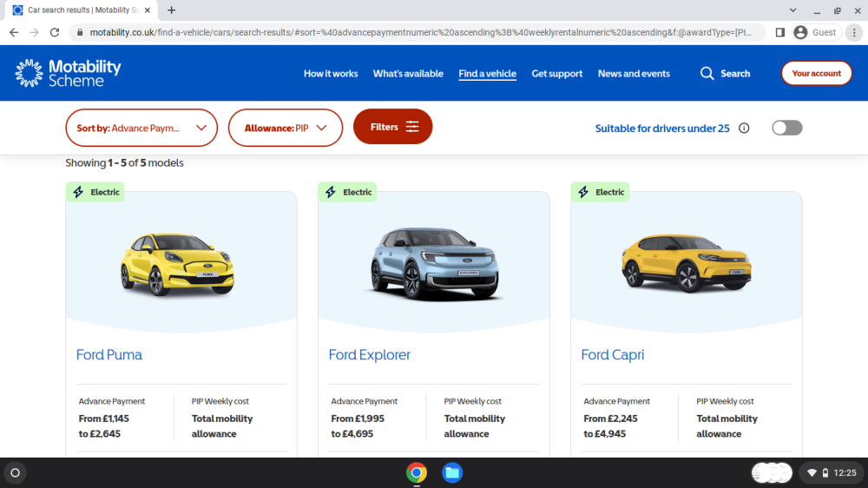Click Ford Explorer price From £1,995

coord(358,419)
